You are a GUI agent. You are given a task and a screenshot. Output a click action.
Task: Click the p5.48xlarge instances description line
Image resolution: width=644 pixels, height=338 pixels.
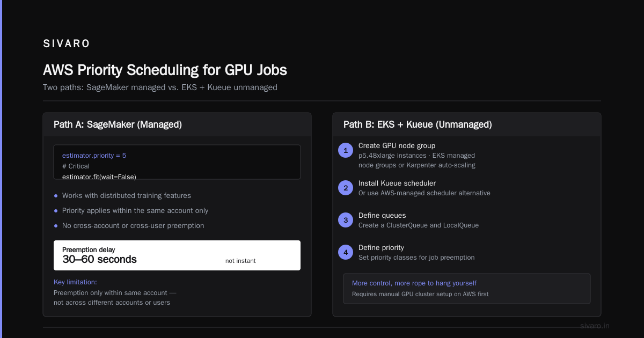point(416,156)
